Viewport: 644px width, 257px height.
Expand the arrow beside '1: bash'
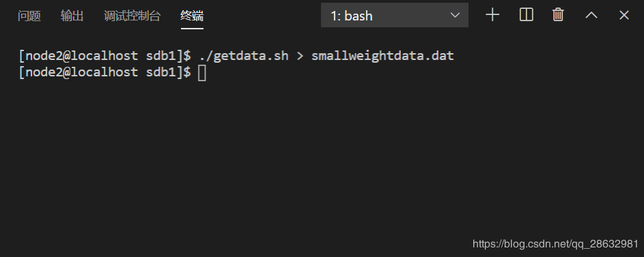click(455, 16)
